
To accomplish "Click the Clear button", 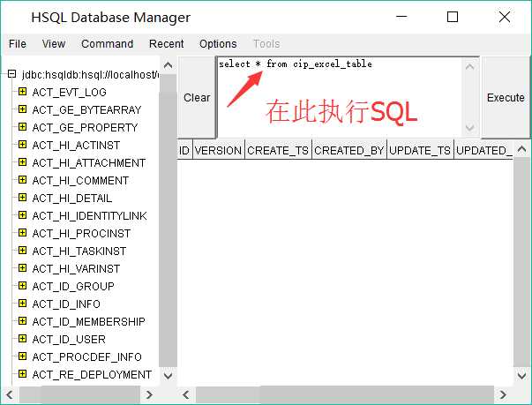I will tap(197, 98).
